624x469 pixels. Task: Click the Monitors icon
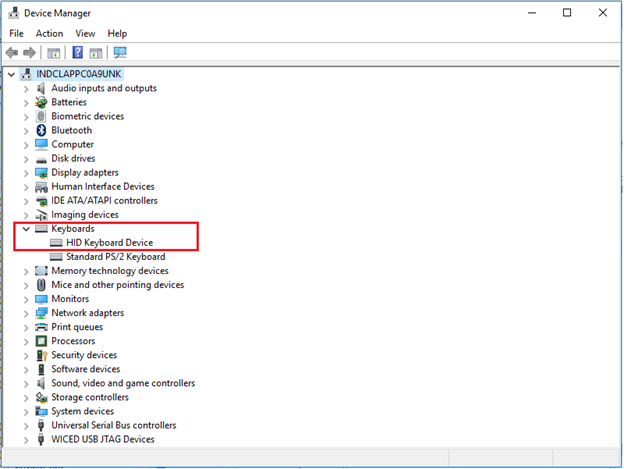click(41, 299)
